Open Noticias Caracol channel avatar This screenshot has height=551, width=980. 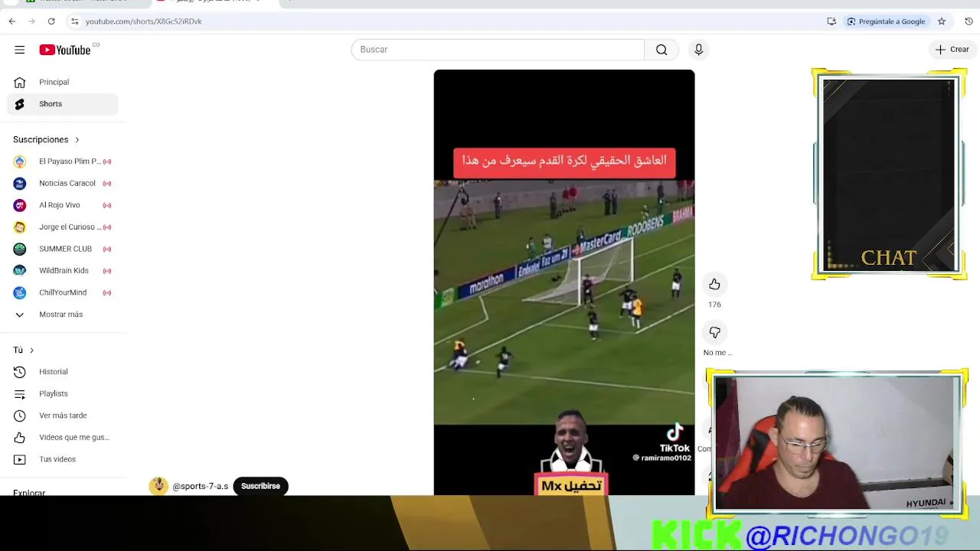coord(20,184)
